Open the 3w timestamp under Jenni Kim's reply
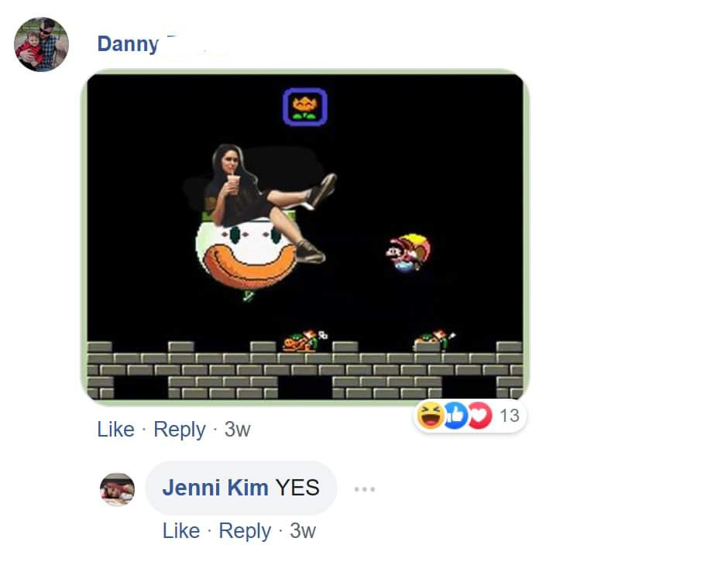Viewport: 728px width, 562px height. click(303, 530)
